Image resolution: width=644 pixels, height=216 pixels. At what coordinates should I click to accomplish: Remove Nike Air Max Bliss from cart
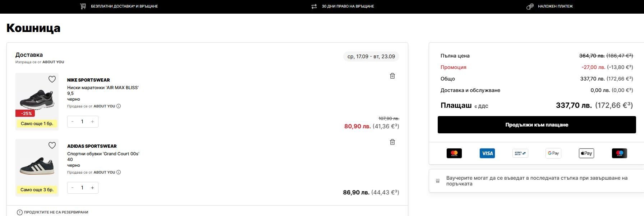tap(392, 76)
